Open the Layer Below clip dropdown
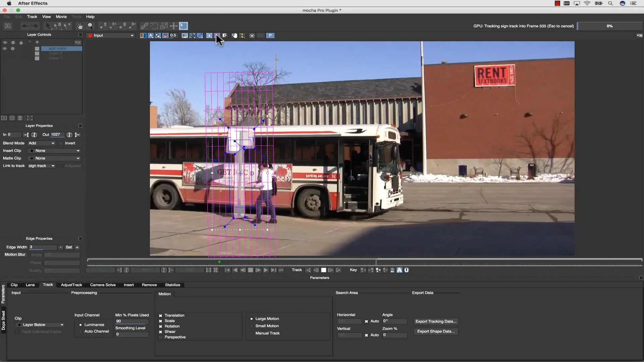This screenshot has width=644, height=362. [40, 324]
